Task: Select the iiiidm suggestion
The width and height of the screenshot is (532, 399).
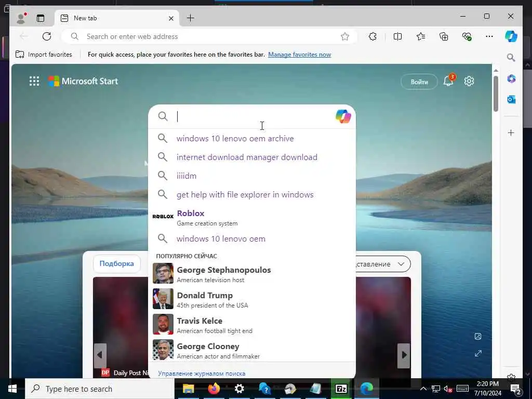Action: (252, 176)
